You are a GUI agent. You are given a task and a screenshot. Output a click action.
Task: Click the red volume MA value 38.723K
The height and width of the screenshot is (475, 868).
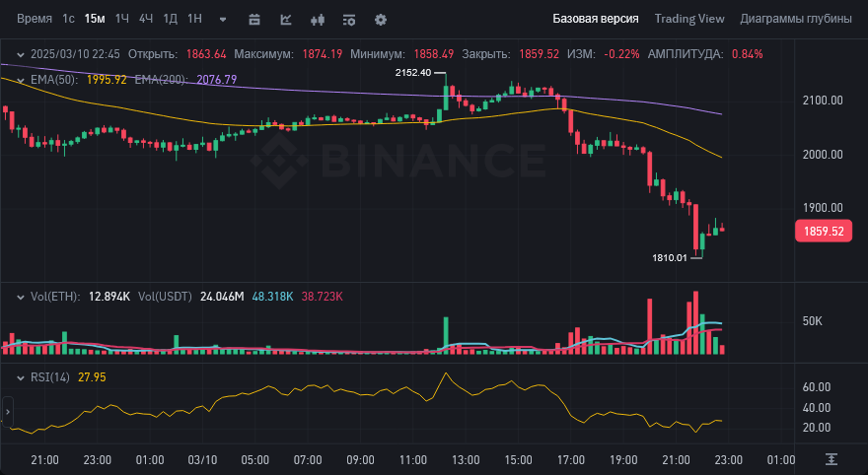[323, 297]
